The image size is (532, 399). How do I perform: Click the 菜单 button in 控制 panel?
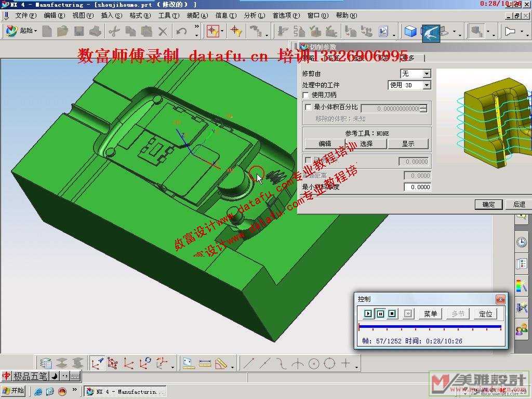(x=430, y=314)
